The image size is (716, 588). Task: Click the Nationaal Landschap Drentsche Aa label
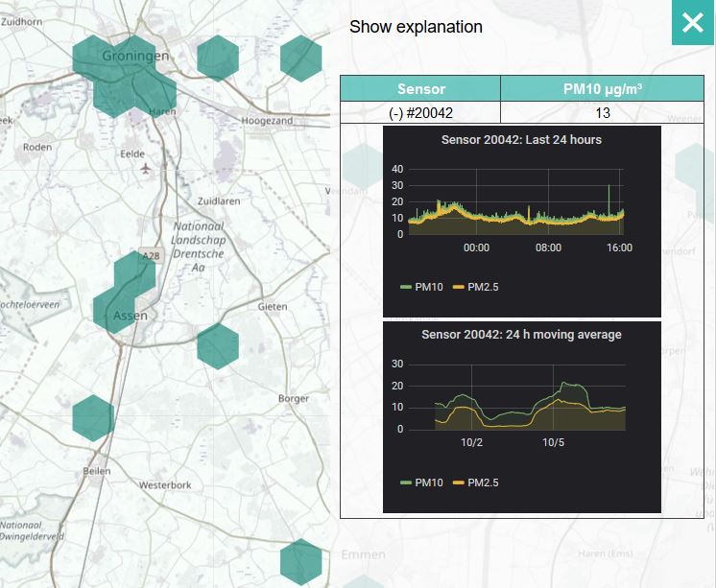tap(199, 247)
